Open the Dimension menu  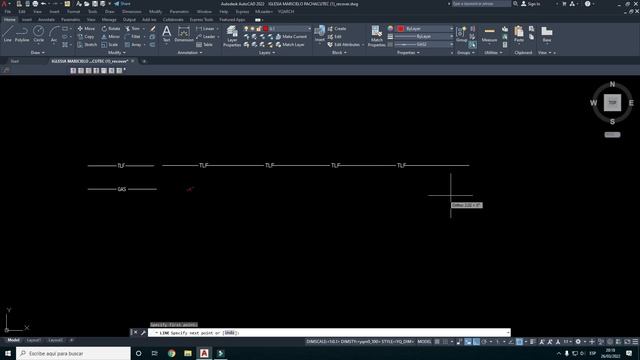pyautogui.click(x=131, y=12)
